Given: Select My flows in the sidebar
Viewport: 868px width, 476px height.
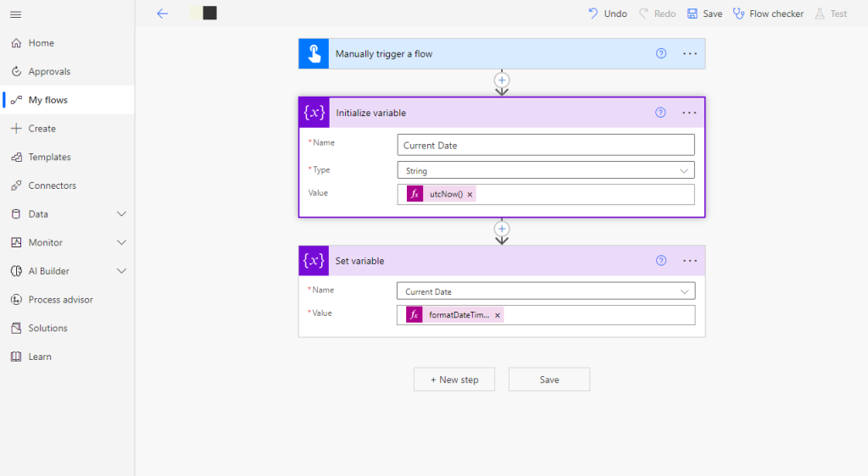Looking at the screenshot, I should point(67,100).
